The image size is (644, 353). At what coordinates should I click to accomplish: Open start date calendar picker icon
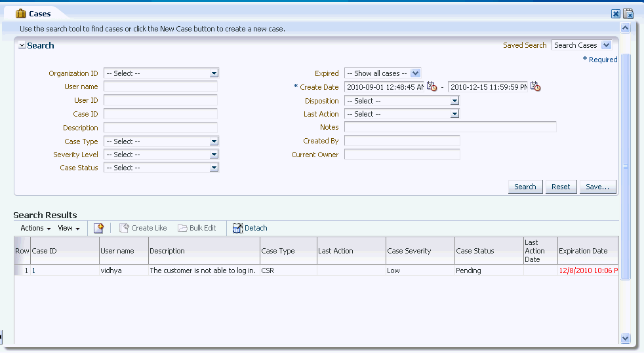[x=432, y=86]
